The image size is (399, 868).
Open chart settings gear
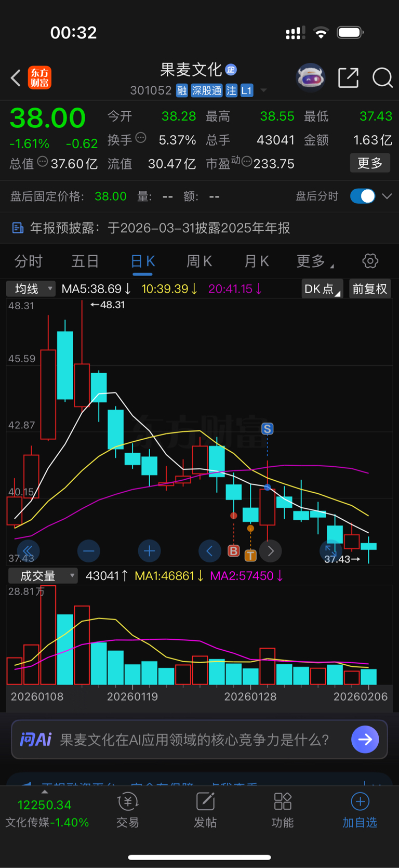tap(370, 261)
